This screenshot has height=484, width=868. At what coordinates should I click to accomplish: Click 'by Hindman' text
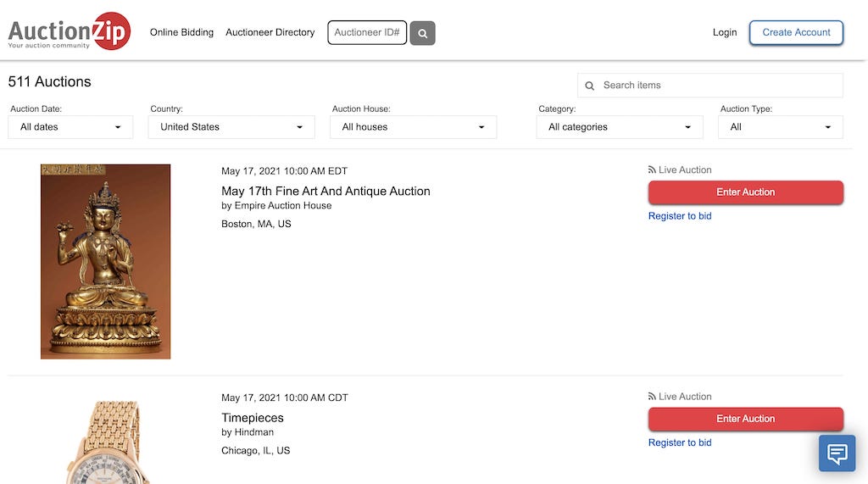pyautogui.click(x=248, y=432)
